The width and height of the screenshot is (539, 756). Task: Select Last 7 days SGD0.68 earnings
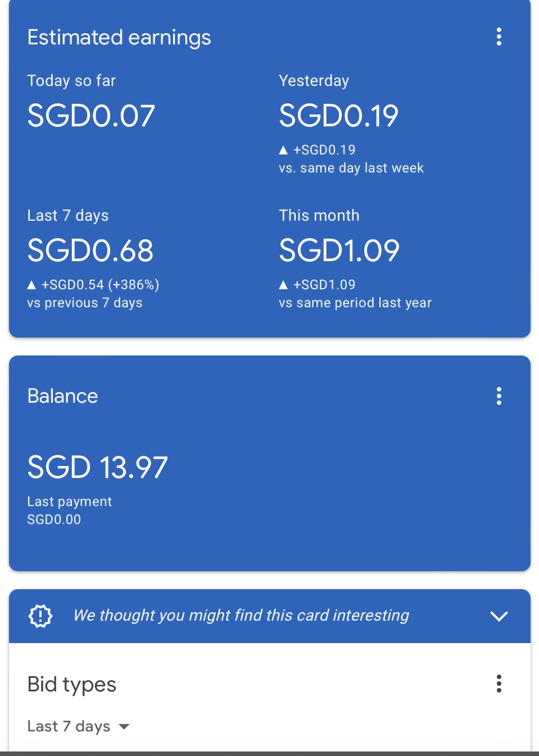point(90,251)
